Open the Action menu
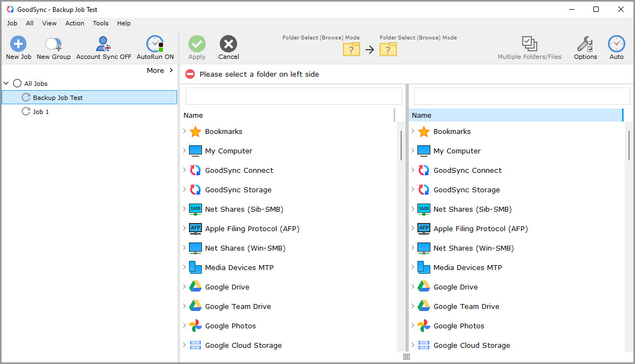635x364 pixels. (75, 23)
